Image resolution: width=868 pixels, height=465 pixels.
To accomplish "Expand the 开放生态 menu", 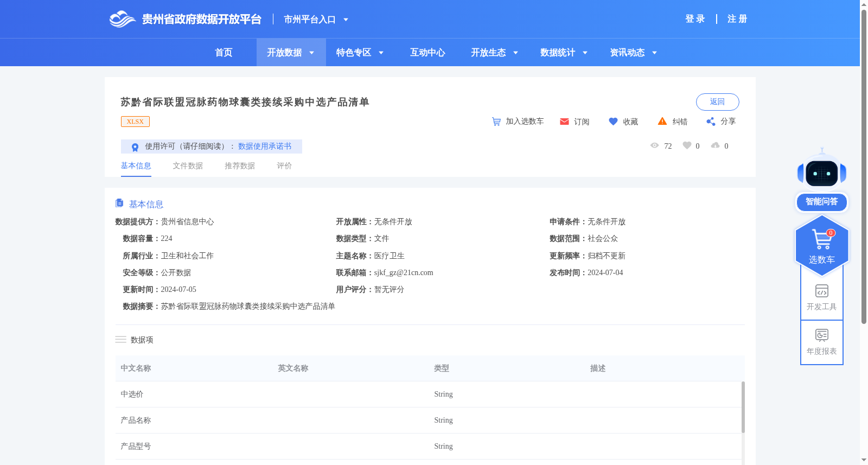I will pos(494,53).
